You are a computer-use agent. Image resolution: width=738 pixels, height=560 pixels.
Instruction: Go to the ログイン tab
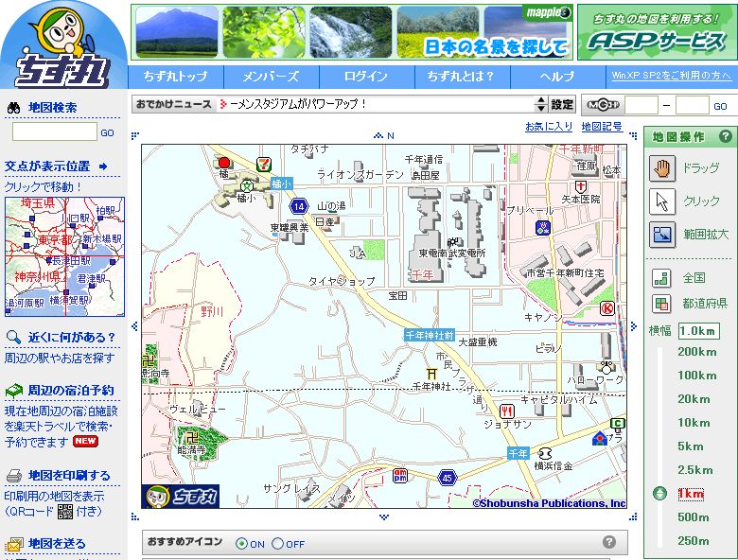(366, 77)
